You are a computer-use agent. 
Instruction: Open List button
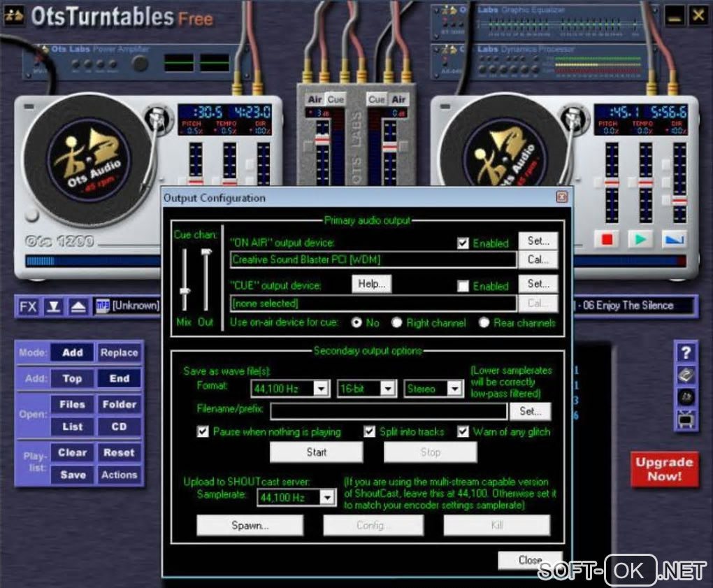tap(72, 426)
